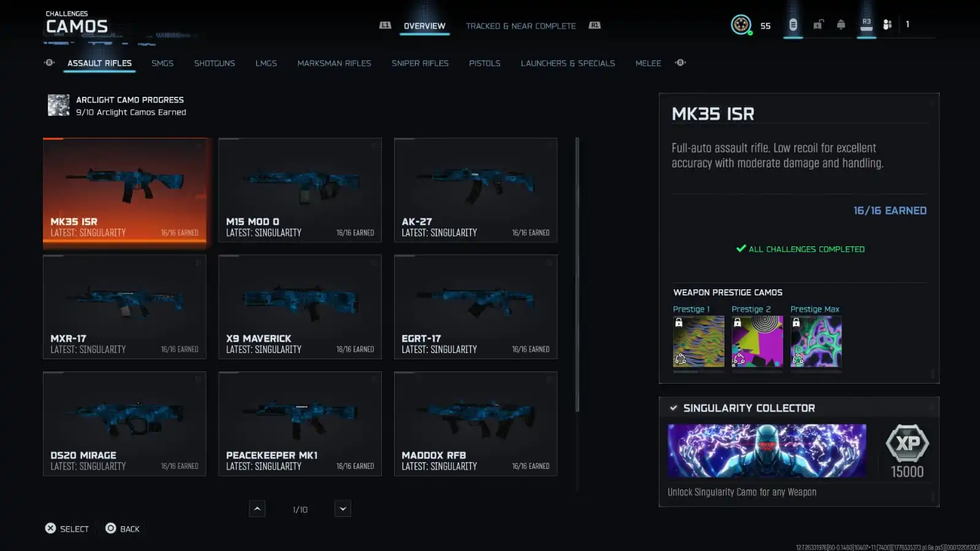Click the party size count 1
Viewport: 980px width, 551px height.
click(908, 25)
